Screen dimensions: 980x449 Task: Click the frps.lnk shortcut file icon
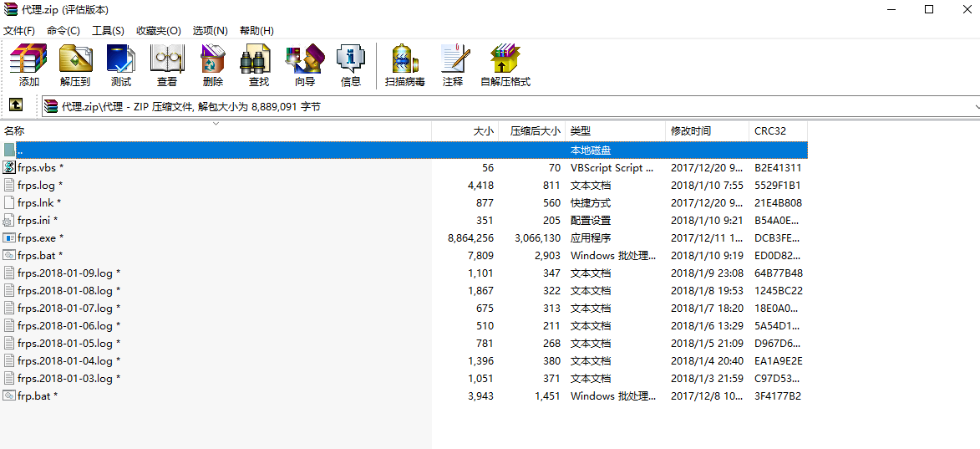[x=8, y=202]
